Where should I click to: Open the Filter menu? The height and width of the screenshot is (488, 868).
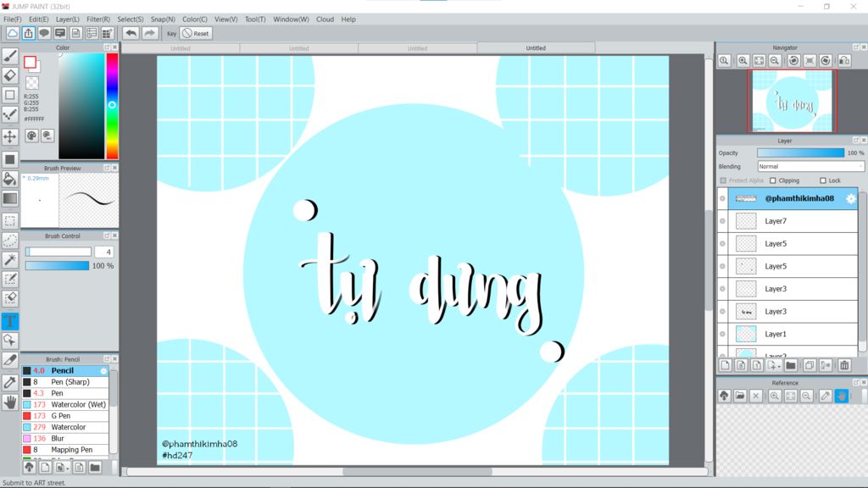pyautogui.click(x=98, y=19)
